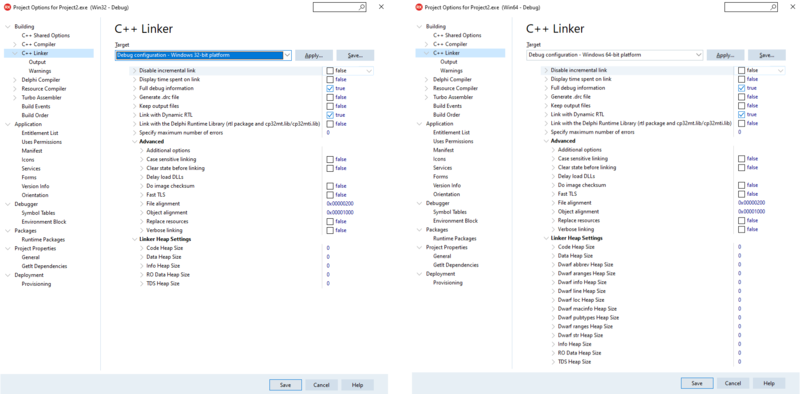Collapse Linker Heap Settings section in Win64 window
The width and height of the screenshot is (800, 394).
click(x=546, y=238)
